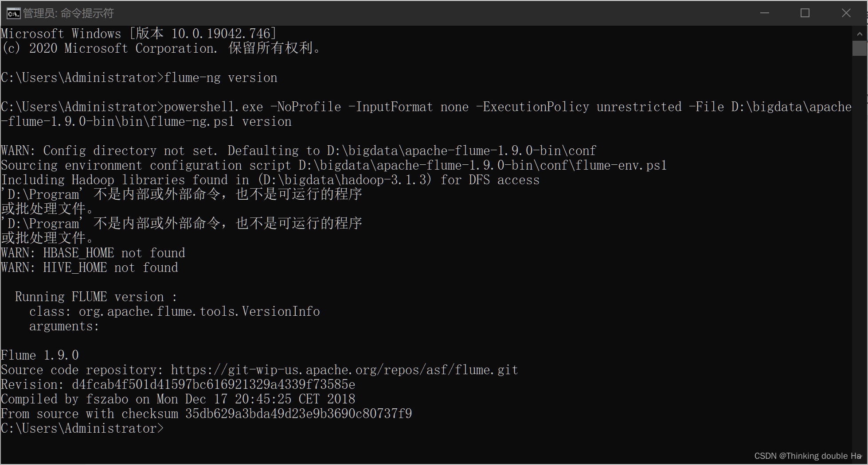Click the title text 管理员: 命令提示符
Viewport: 868px width, 465px height.
(69, 13)
